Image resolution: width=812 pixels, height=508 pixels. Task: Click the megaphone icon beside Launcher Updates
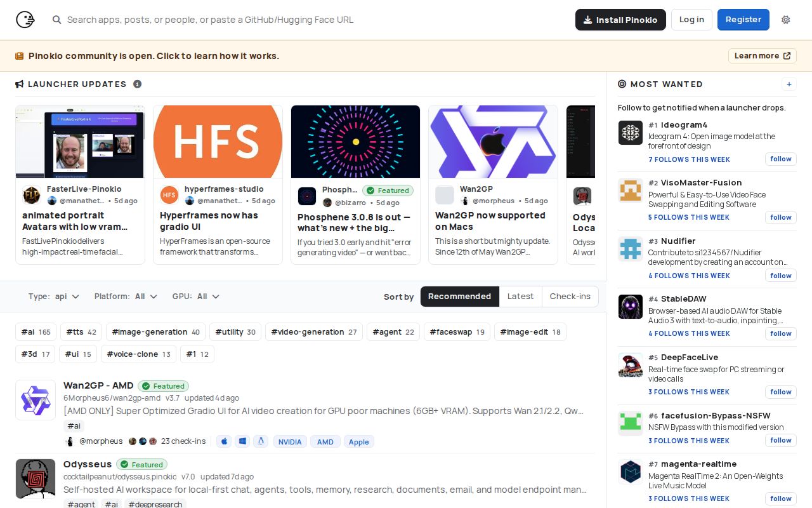(x=20, y=84)
